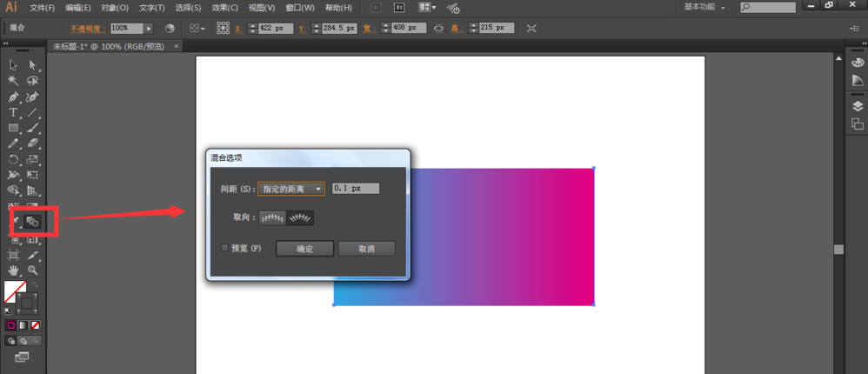Image resolution: width=868 pixels, height=374 pixels.
Task: Enable the 预览 (P) checkbox
Action: coord(224,249)
